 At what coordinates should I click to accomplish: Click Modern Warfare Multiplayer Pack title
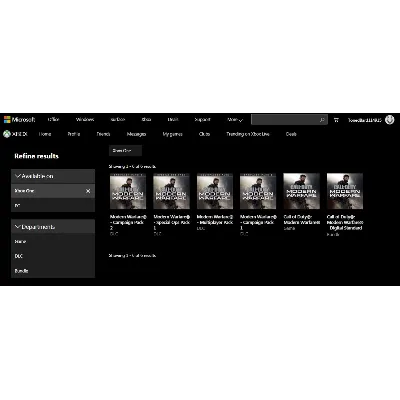pos(215,220)
